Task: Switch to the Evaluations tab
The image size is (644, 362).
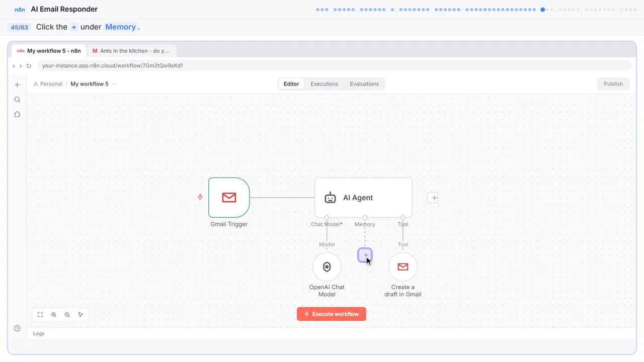Action: point(364,84)
